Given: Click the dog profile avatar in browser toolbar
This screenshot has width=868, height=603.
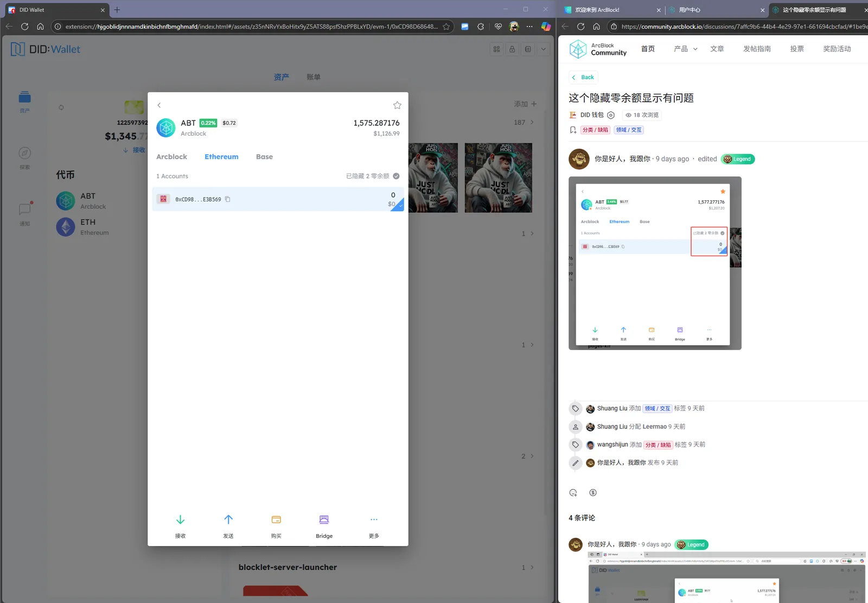Looking at the screenshot, I should [x=514, y=27].
